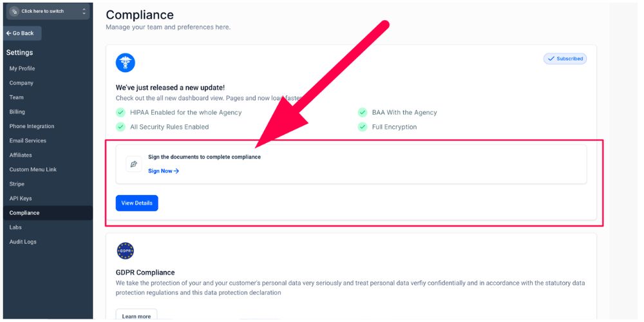This screenshot has height=322, width=644.
Task: Click Learn more under GDPR Compliance
Action: 137,316
